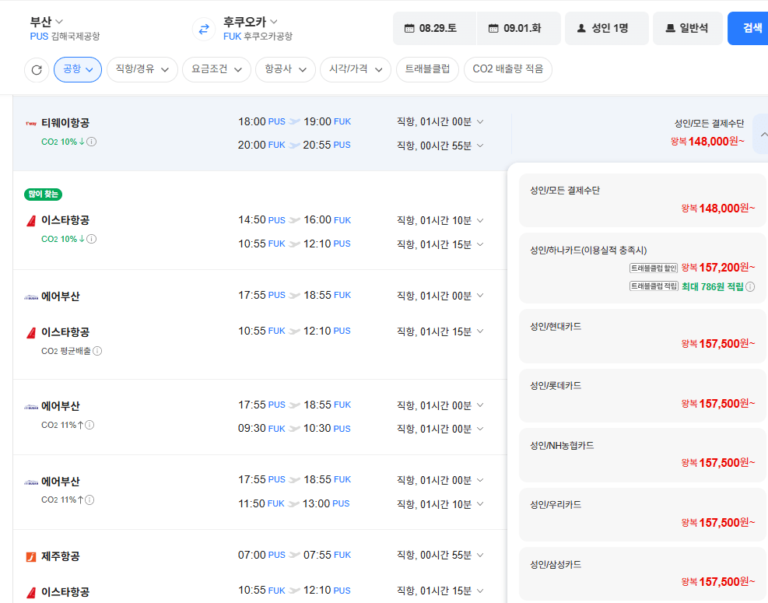Open the 항공사 filter dropdown
Image resolution: width=768 pixels, height=603 pixels.
click(x=286, y=70)
